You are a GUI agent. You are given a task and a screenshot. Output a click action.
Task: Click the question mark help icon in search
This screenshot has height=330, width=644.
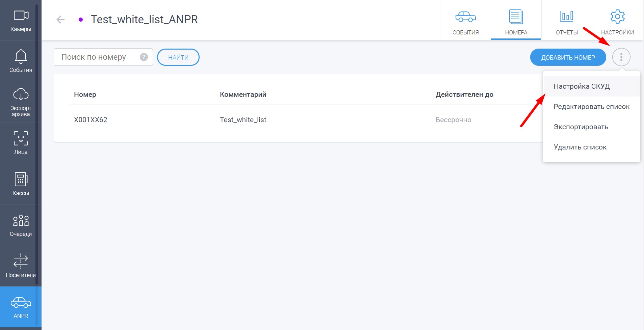coord(144,57)
